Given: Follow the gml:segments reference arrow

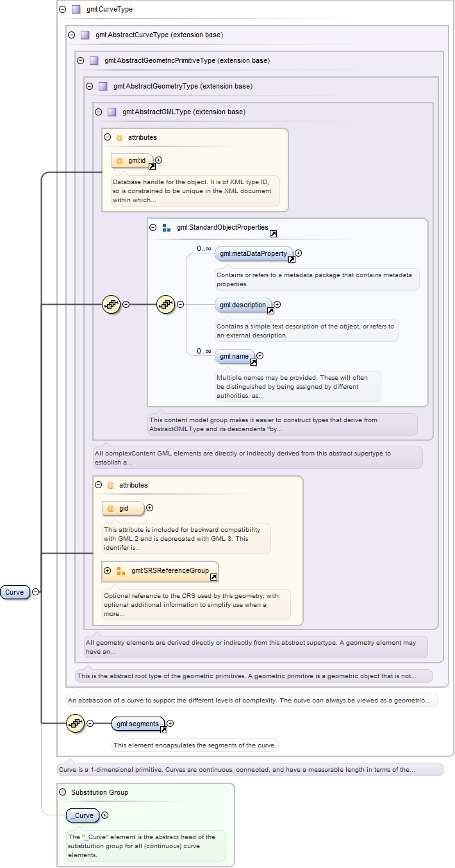Looking at the screenshot, I should coord(163,730).
